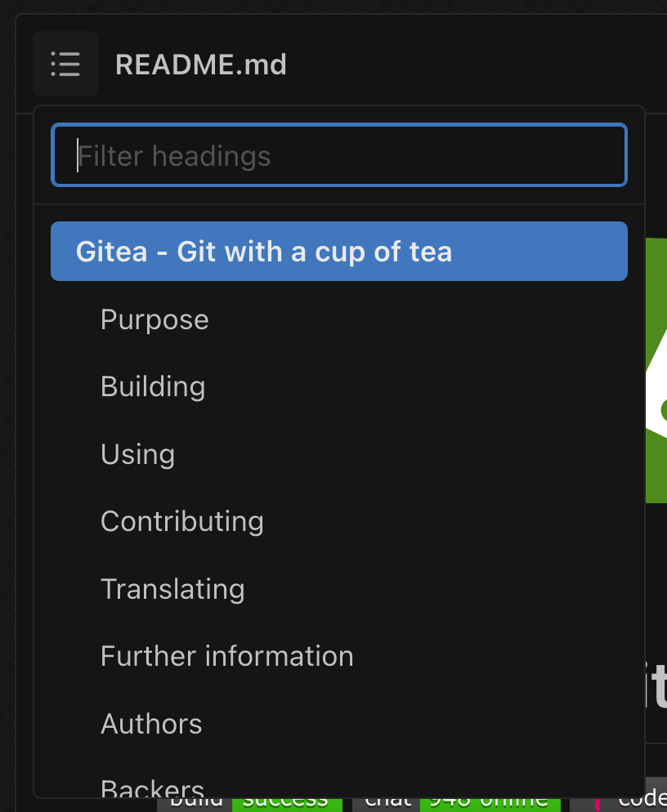This screenshot has height=812, width=667.
Task: Collapse the headings dropdown via the list icon
Action: click(x=65, y=64)
